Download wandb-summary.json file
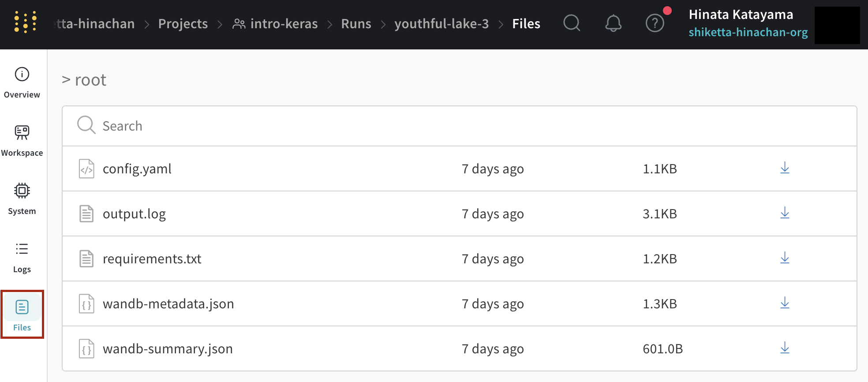 tap(785, 348)
